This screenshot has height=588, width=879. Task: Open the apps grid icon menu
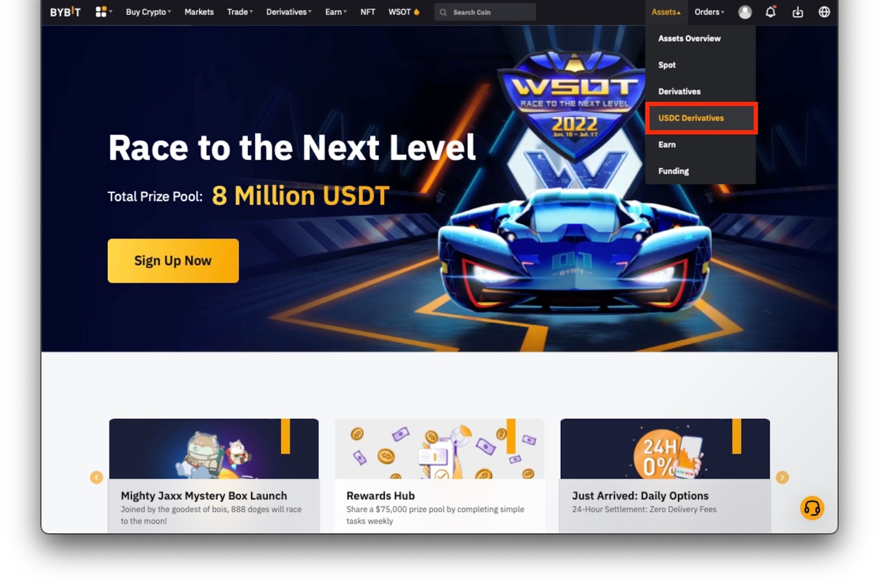tap(103, 12)
